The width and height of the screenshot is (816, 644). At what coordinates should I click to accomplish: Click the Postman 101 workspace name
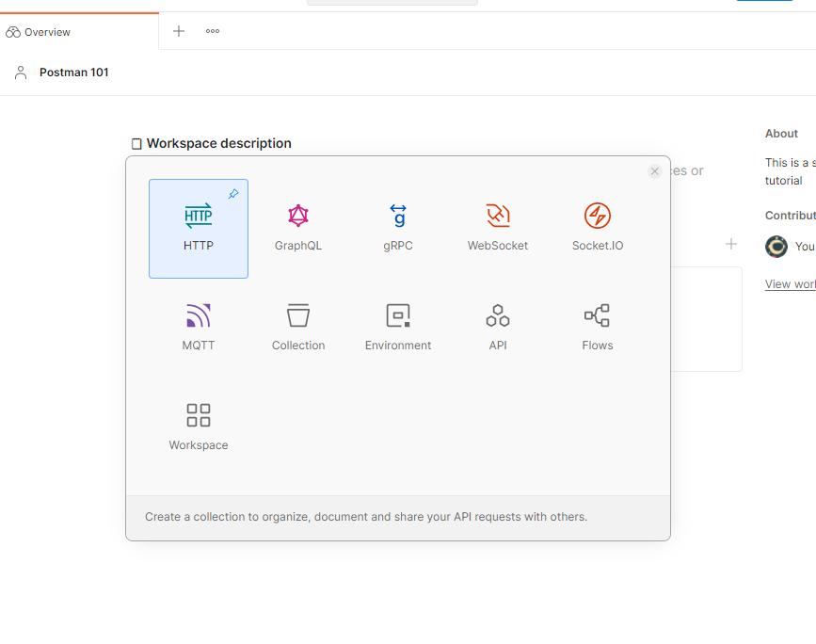point(74,72)
